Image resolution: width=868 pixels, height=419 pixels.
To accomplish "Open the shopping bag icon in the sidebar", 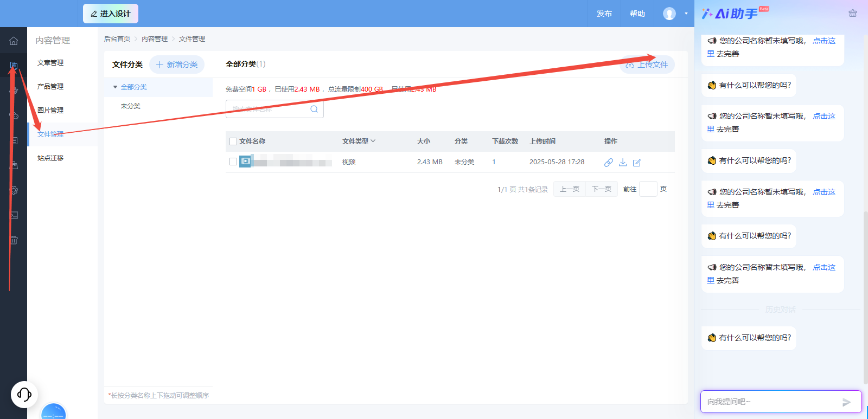I will pyautogui.click(x=14, y=165).
